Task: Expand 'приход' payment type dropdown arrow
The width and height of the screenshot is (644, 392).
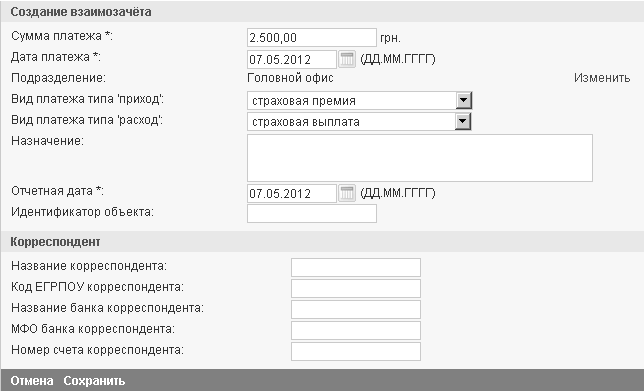Action: pos(464,100)
